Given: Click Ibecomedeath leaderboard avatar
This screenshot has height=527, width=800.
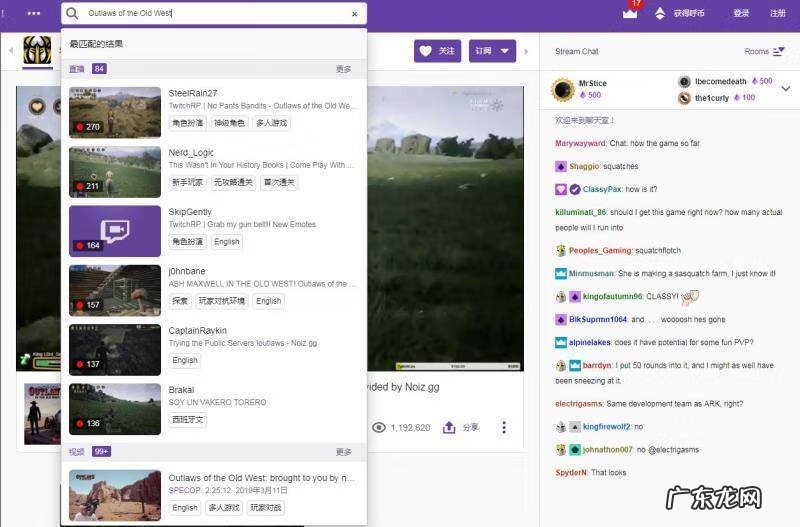Looking at the screenshot, I should point(684,82).
